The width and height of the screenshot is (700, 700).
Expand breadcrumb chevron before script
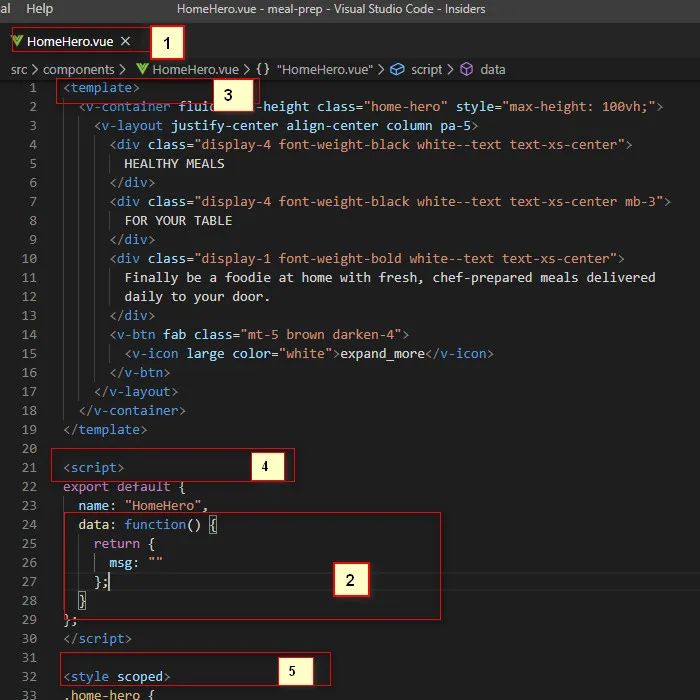381,70
